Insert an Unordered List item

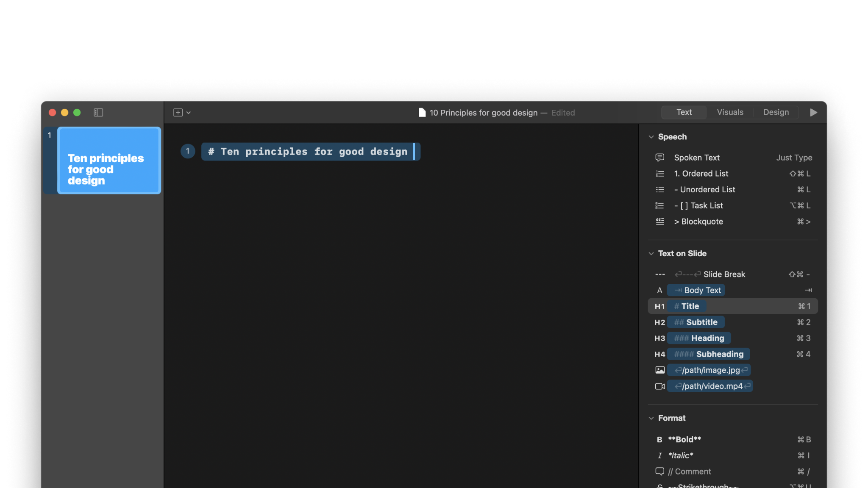coord(733,190)
